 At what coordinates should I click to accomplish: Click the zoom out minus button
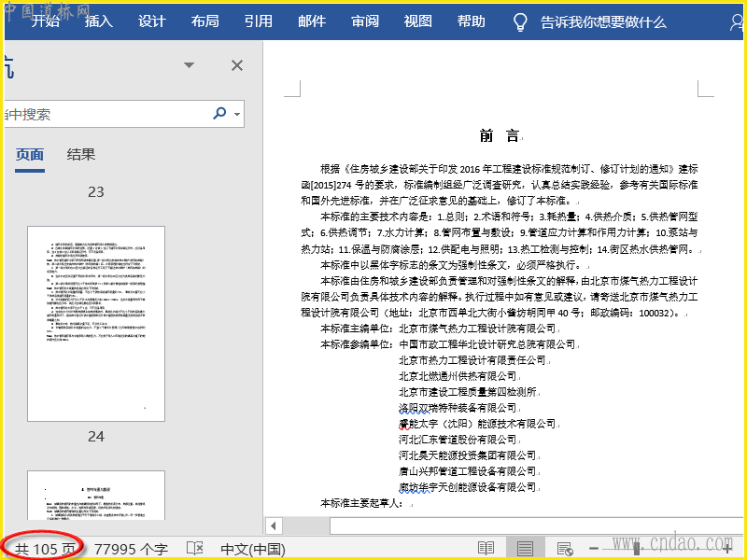[x=594, y=549]
